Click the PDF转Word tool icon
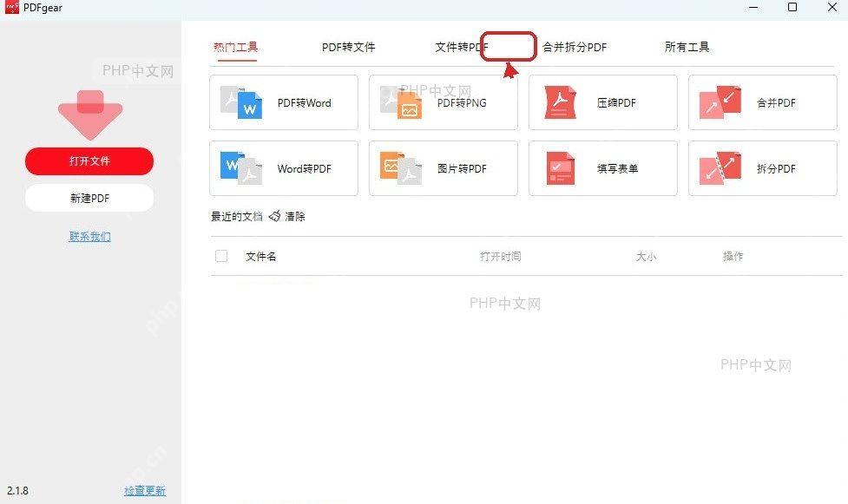This screenshot has height=504, width=848. pyautogui.click(x=241, y=102)
